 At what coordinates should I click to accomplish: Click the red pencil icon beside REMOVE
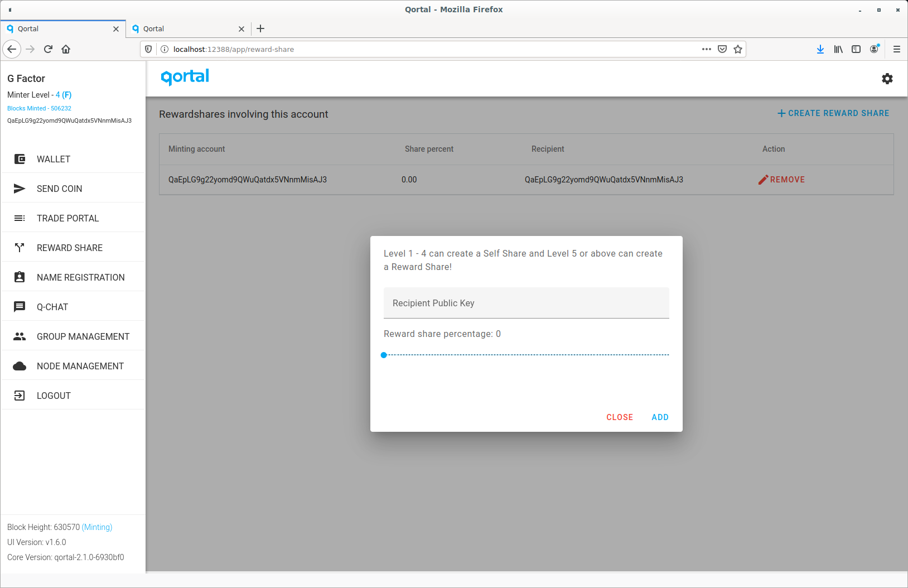point(763,180)
